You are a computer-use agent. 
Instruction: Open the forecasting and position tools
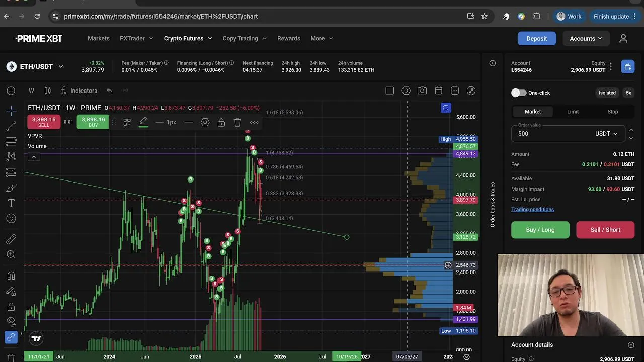coord(11,172)
